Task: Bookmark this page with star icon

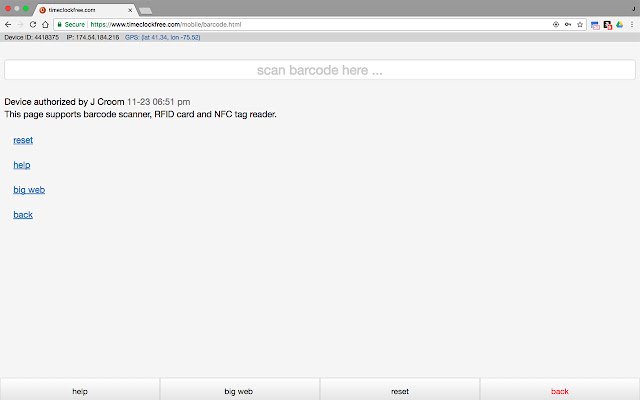Action: coord(580,24)
